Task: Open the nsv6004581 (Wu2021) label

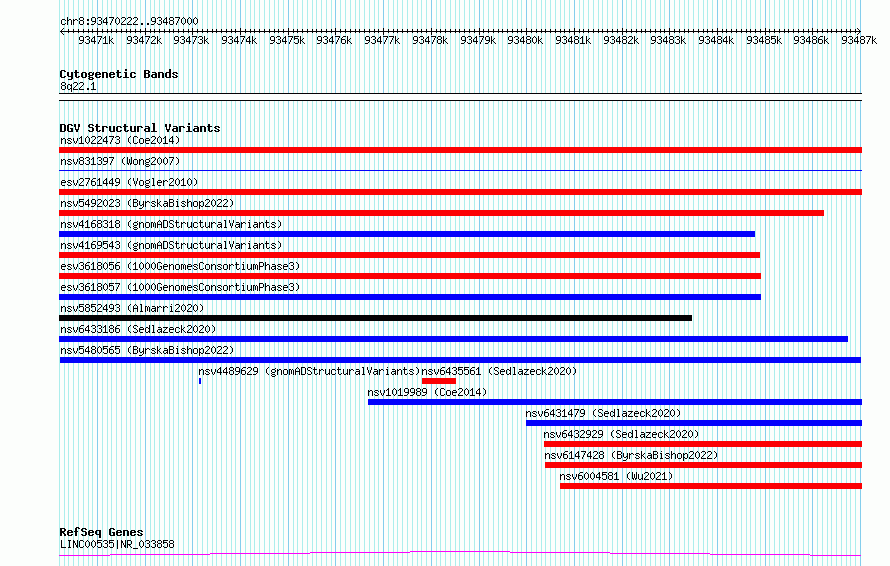Action: (616, 476)
